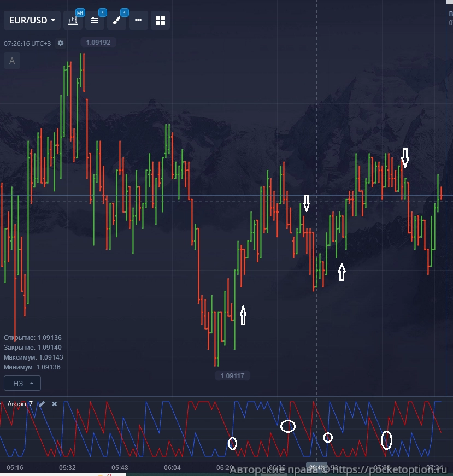Click the 07:26:16 UTC+3 clock text
The image size is (453, 476).
[27, 43]
